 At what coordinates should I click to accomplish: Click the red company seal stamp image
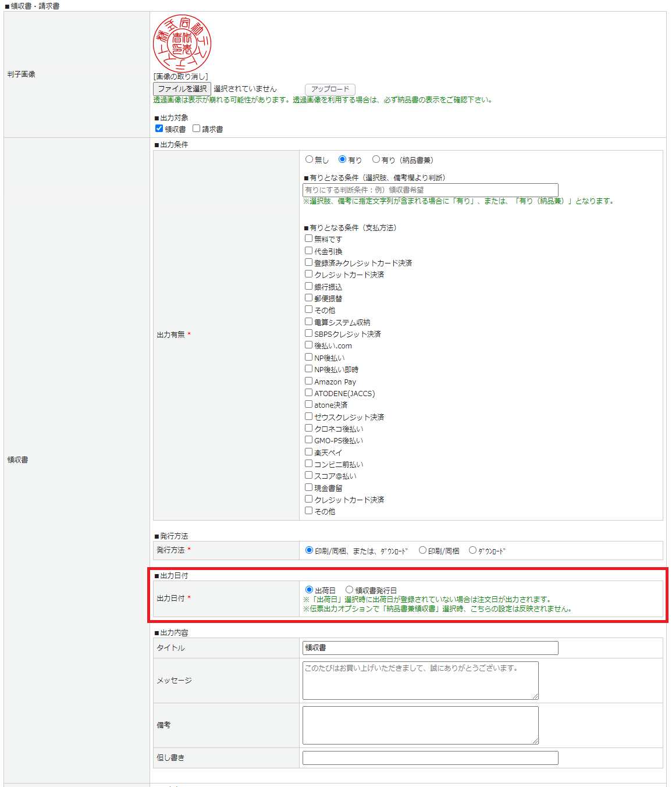[182, 44]
